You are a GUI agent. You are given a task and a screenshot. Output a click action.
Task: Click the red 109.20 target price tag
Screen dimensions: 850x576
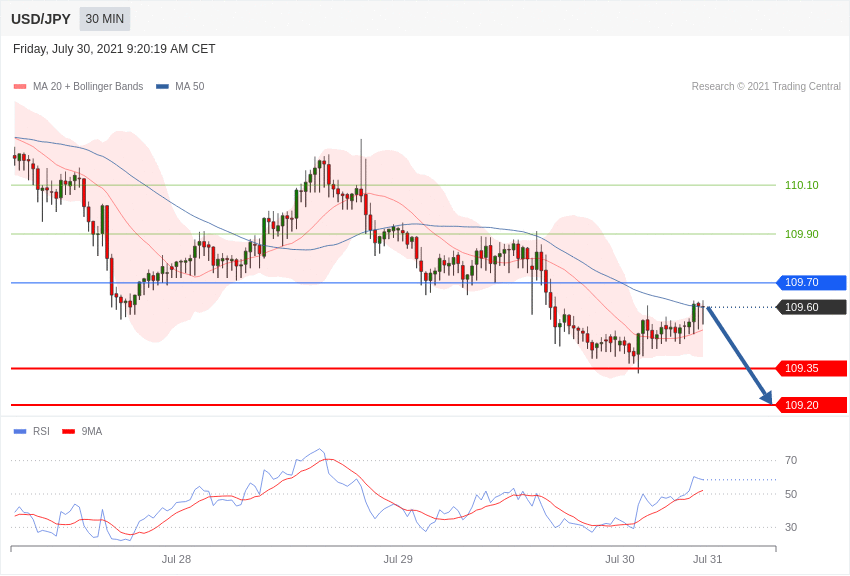[x=811, y=405]
